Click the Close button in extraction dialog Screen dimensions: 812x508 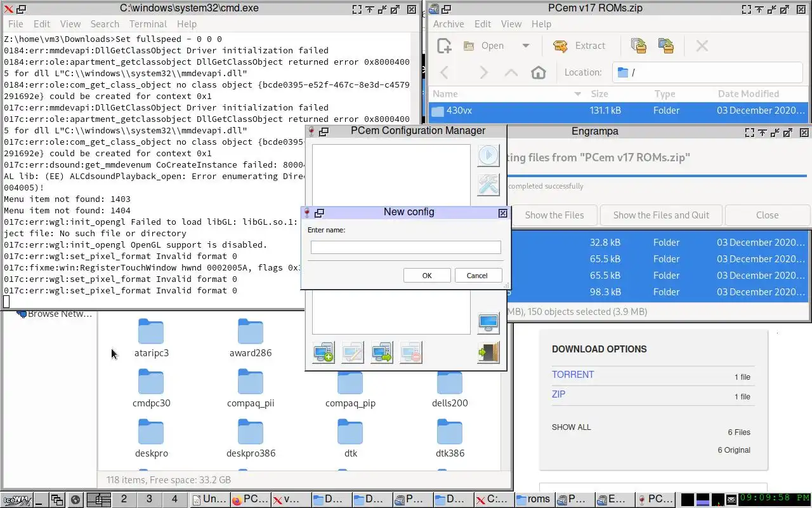tap(767, 215)
